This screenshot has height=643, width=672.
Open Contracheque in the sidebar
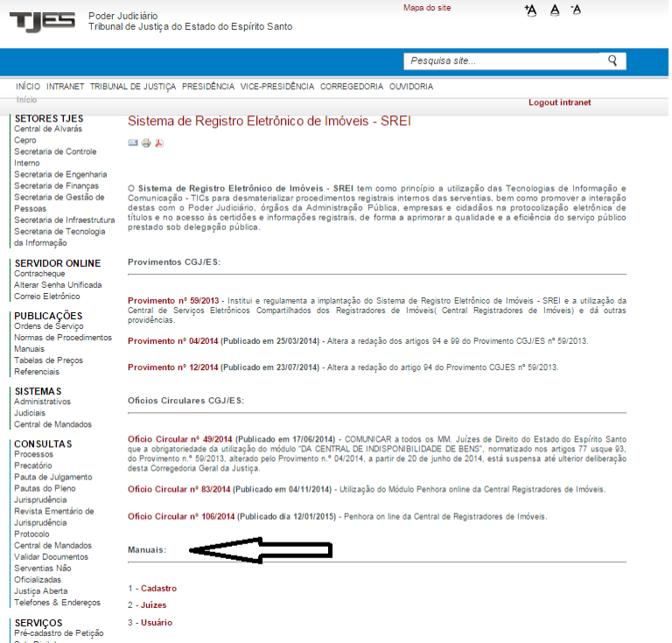click(x=40, y=274)
